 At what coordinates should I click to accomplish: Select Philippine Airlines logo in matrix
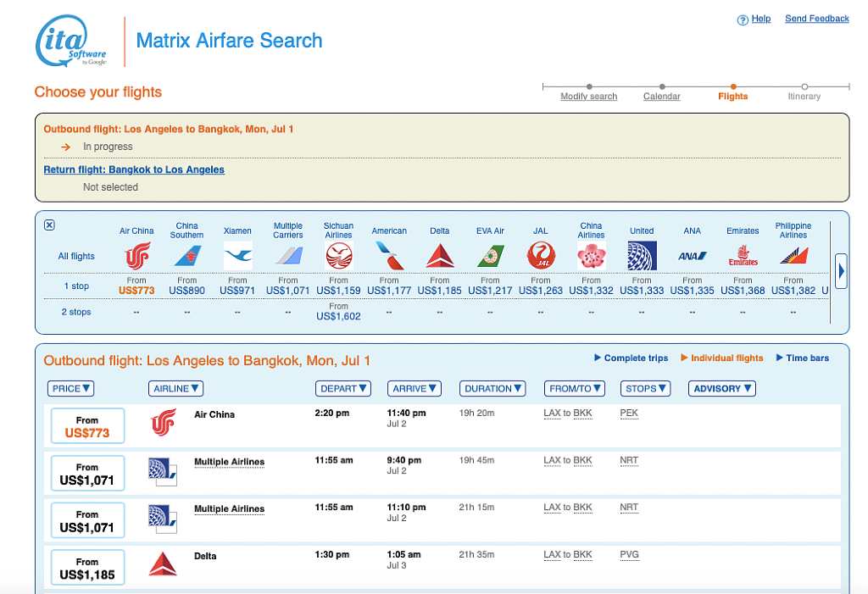point(793,256)
